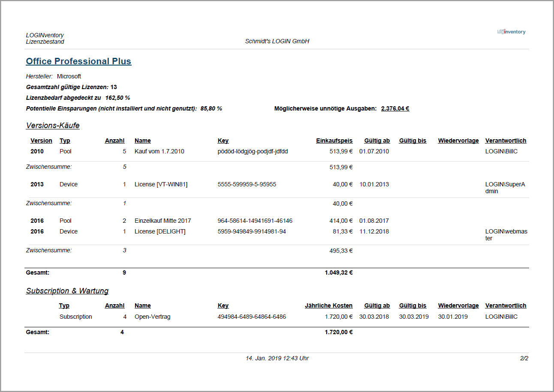The image size is (554, 392).
Task: Click the 495,33 € subtotal
Action: pyautogui.click(x=341, y=250)
